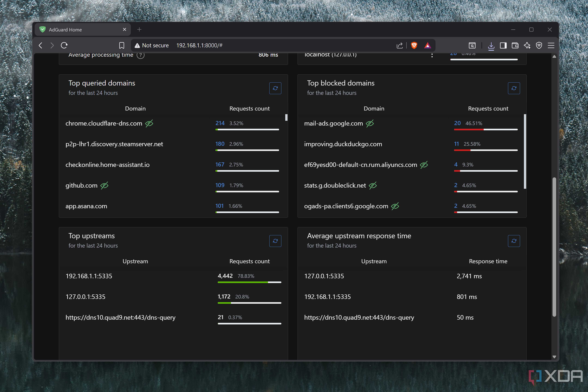Click the page vertical scrollbar thumb
The height and width of the screenshot is (392, 588).
[x=554, y=247]
